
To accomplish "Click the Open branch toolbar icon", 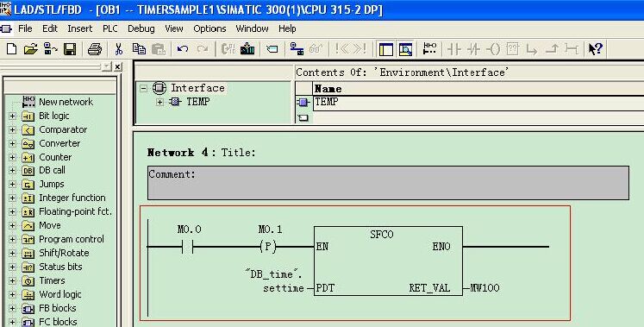I will click(532, 50).
